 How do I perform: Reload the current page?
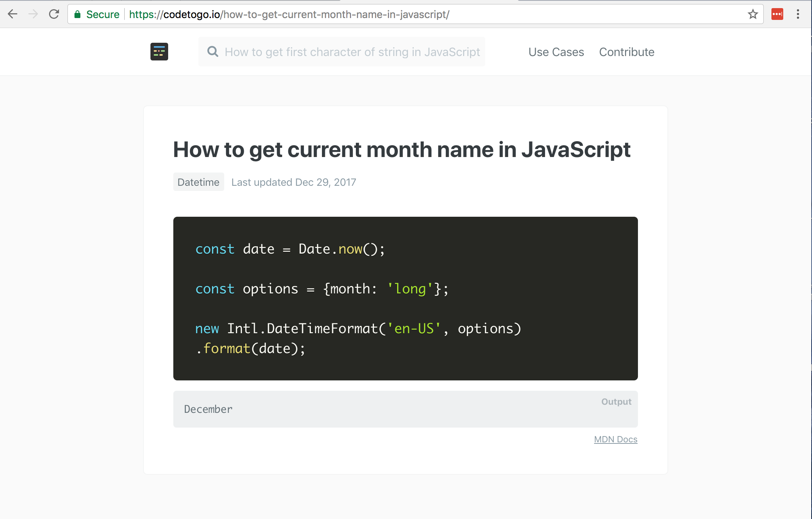(54, 14)
